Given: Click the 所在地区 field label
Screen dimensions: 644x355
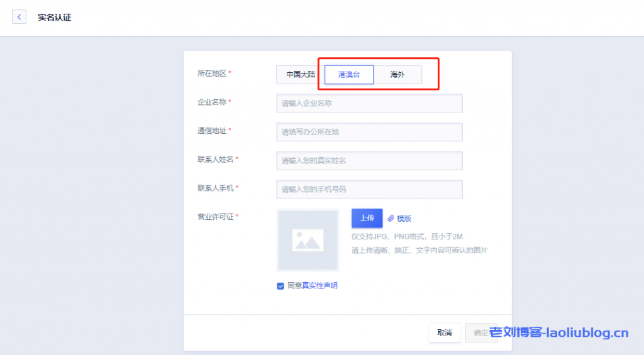Looking at the screenshot, I should [x=212, y=74].
